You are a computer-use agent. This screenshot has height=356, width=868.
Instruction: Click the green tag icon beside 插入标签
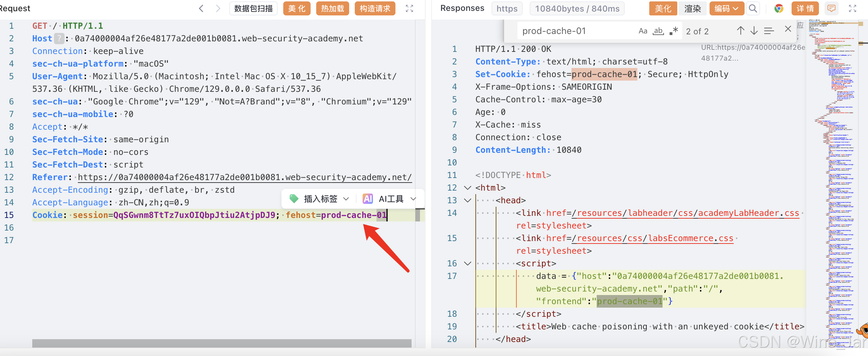[x=294, y=199]
